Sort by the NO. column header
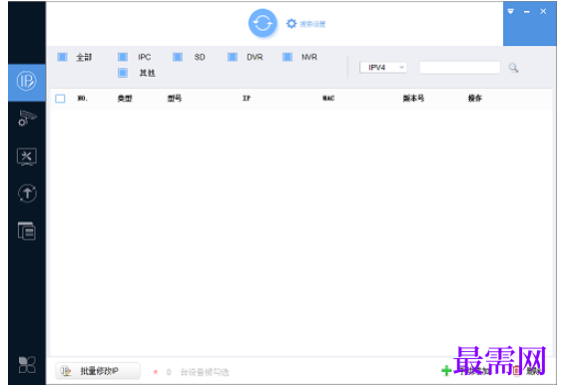565x392 pixels. click(x=83, y=99)
